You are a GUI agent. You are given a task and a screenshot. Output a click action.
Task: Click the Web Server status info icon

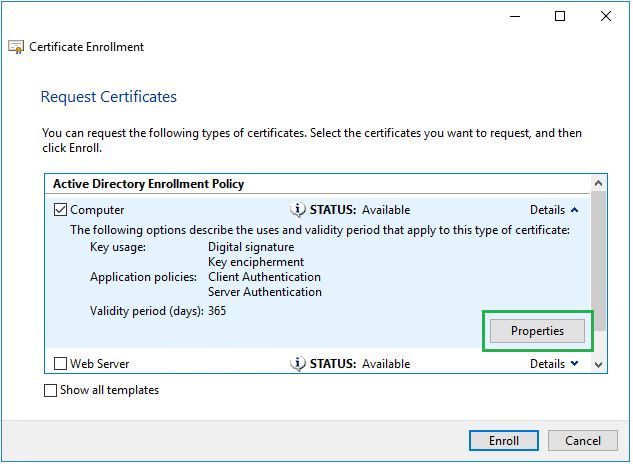pos(298,364)
